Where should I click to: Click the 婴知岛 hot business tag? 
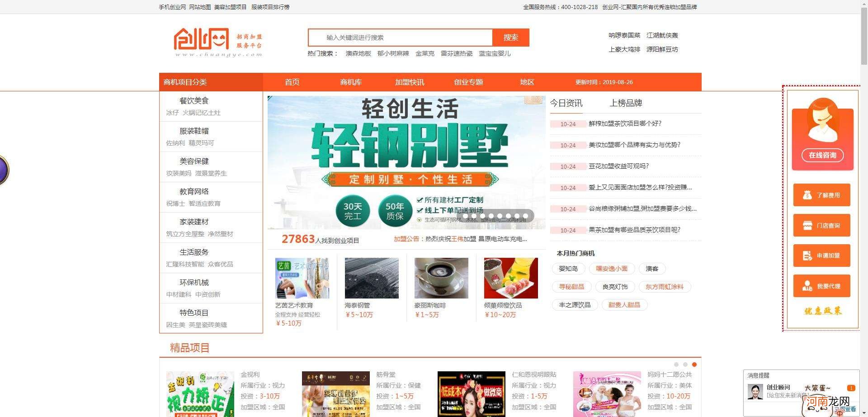[x=568, y=269]
